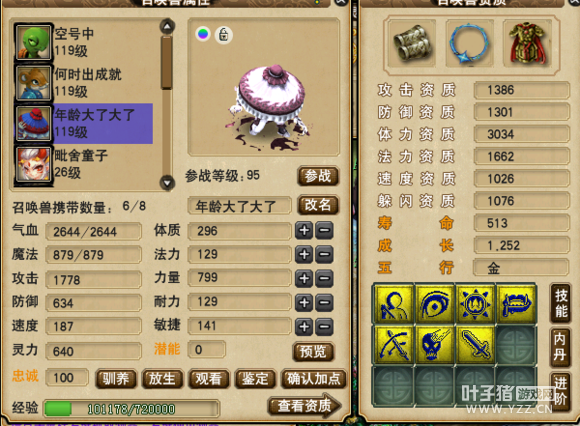Click the pet list down arrow
Image resolution: width=580 pixels, height=426 pixels.
[167, 183]
